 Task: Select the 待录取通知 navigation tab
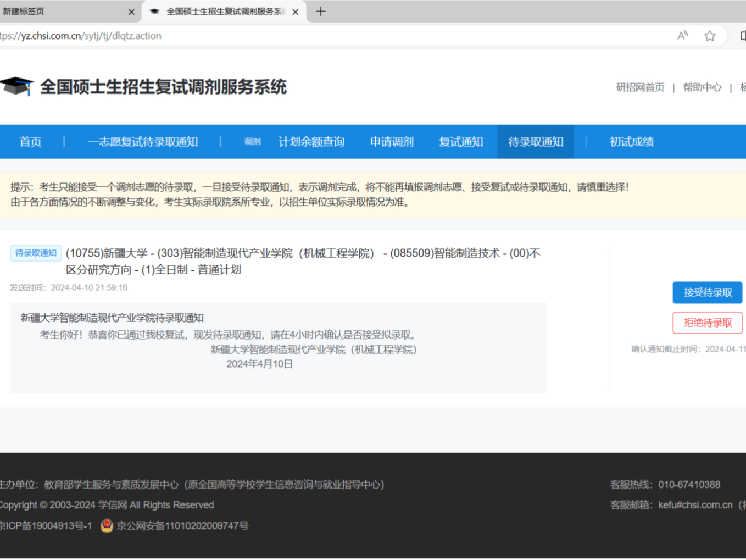click(x=536, y=142)
